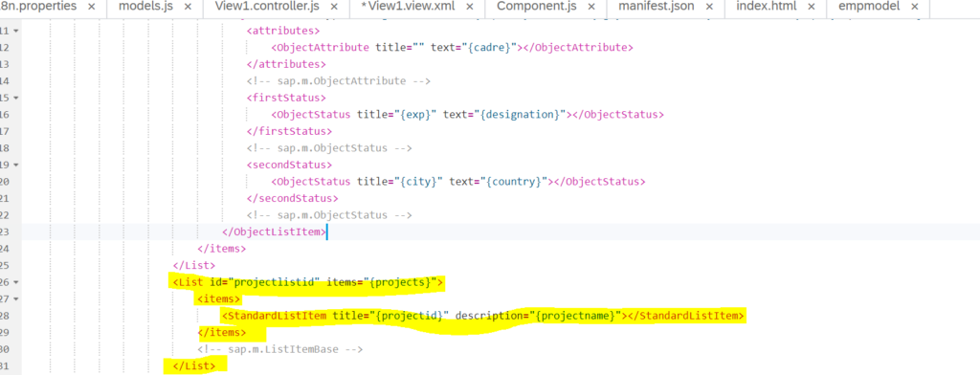Click the </firstStatus> closing tag
The image size is (980, 375).
coord(289,132)
